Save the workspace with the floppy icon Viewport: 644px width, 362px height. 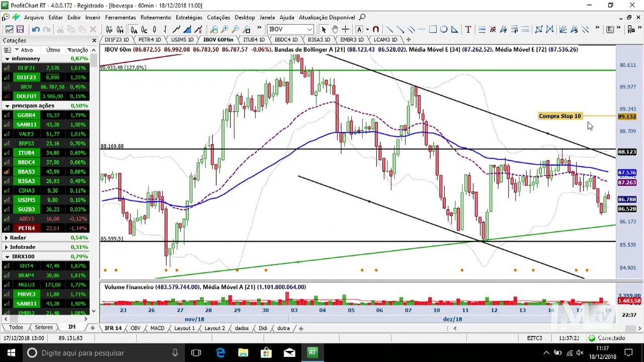click(x=20, y=29)
